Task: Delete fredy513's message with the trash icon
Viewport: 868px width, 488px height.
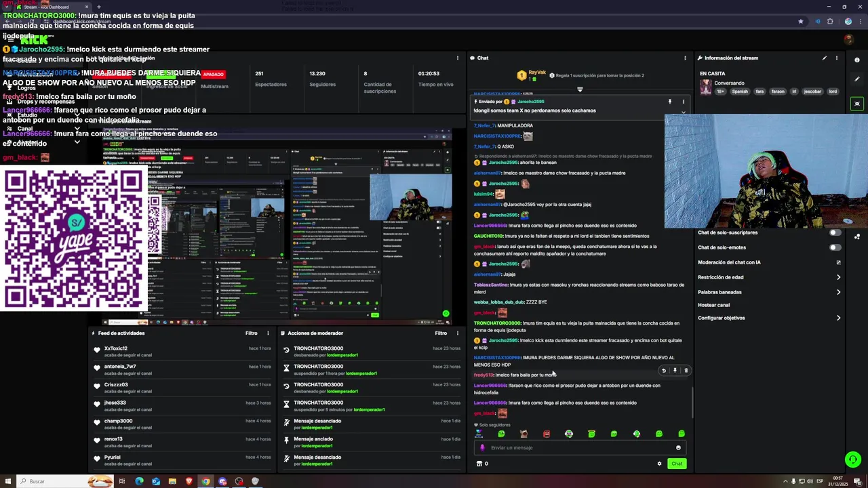Action: 686,371
